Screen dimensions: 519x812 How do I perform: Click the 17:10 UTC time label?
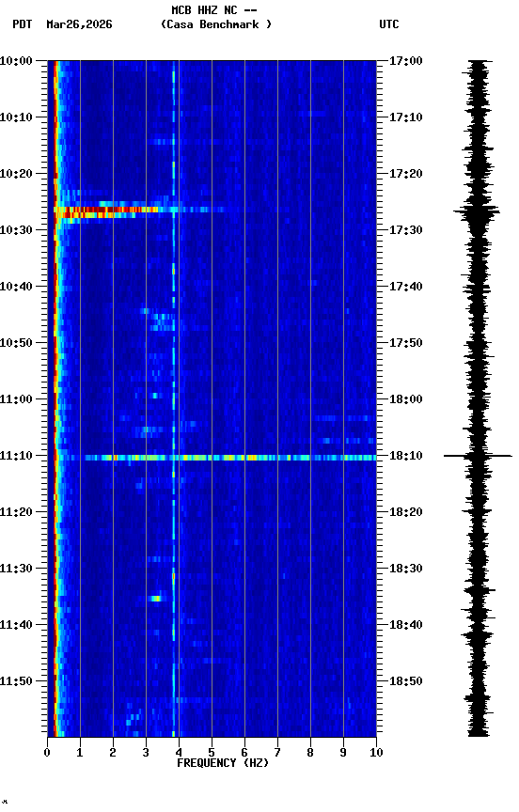406,117
